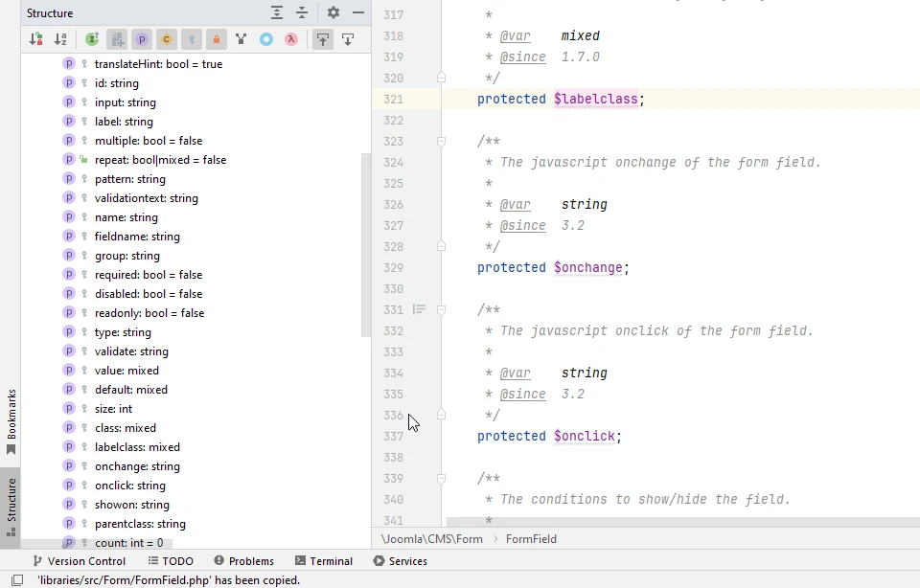Screen dimensions: 920x588
Task: Toggle show lambdas filter
Action: (291, 39)
